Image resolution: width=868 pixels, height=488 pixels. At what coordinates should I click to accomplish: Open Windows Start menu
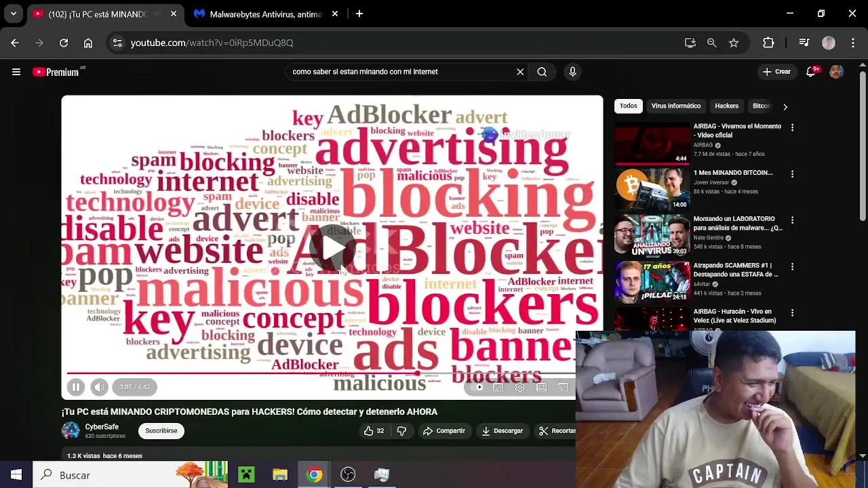coord(16,475)
